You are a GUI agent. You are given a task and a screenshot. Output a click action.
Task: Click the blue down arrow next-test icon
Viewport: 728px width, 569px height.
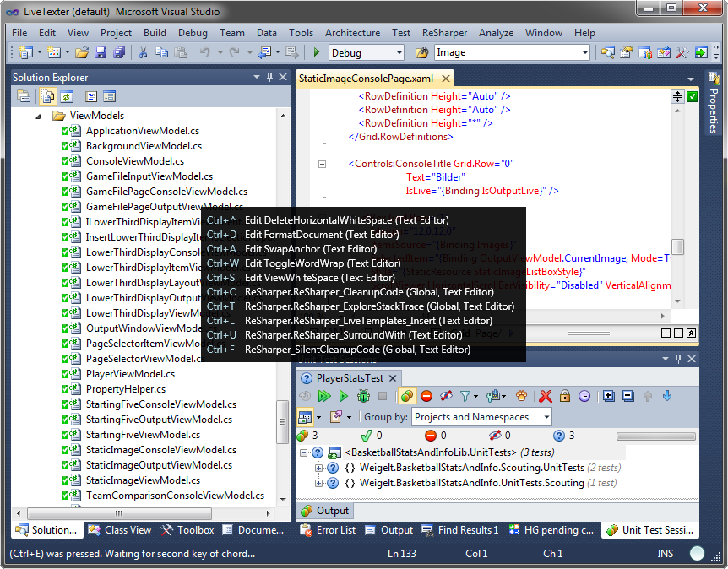[x=666, y=396]
